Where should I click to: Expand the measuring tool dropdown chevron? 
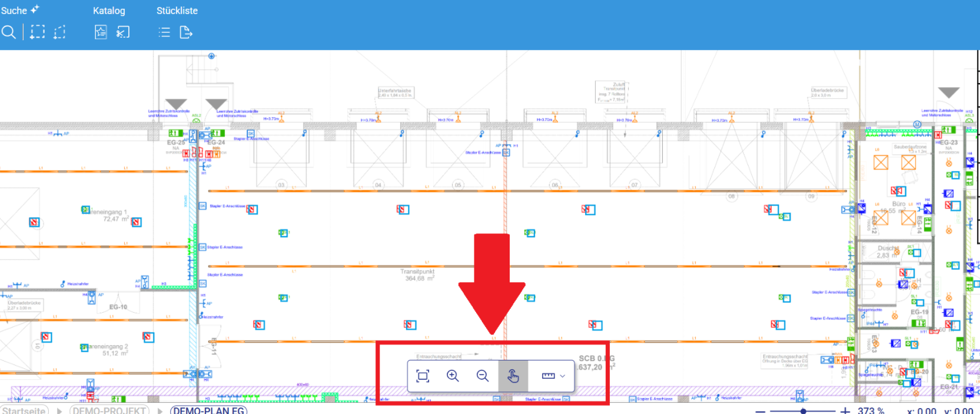563,376
